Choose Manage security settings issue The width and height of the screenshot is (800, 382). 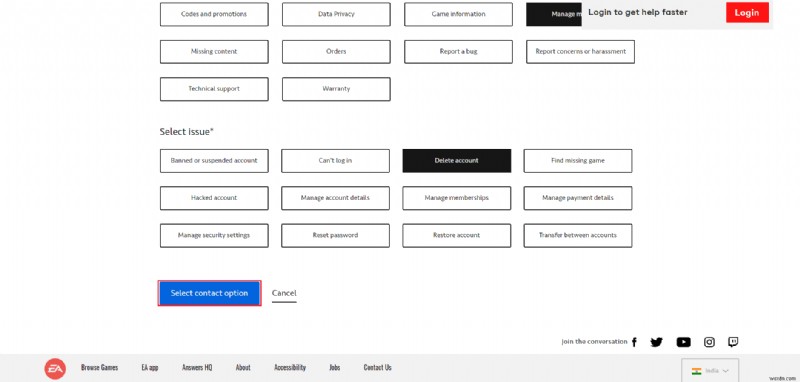[x=214, y=236]
